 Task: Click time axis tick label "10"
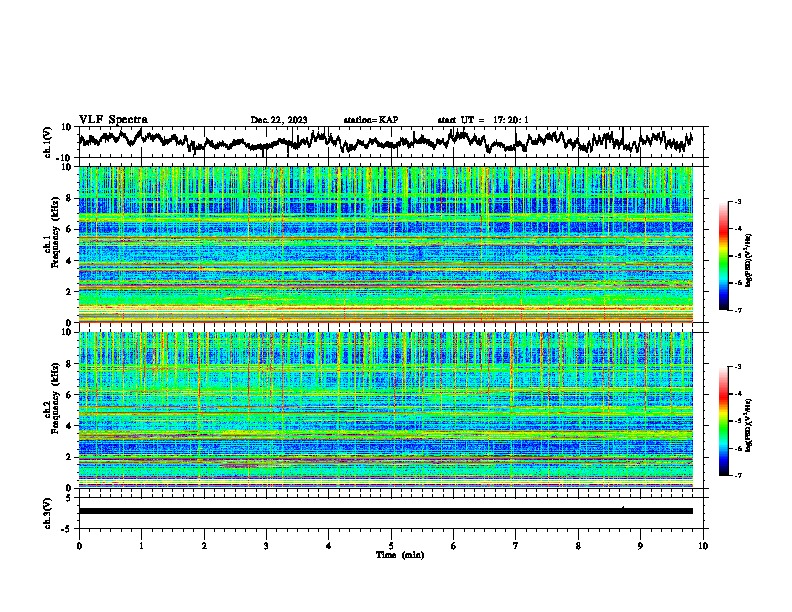point(703,546)
